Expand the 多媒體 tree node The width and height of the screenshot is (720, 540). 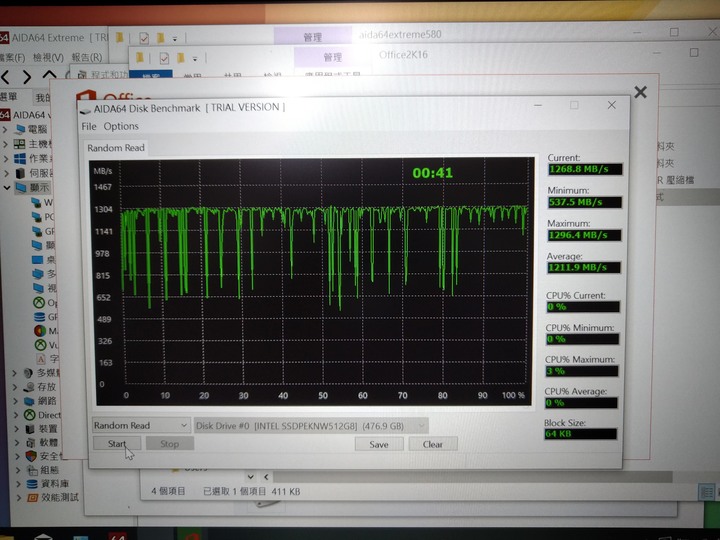pos(14,373)
